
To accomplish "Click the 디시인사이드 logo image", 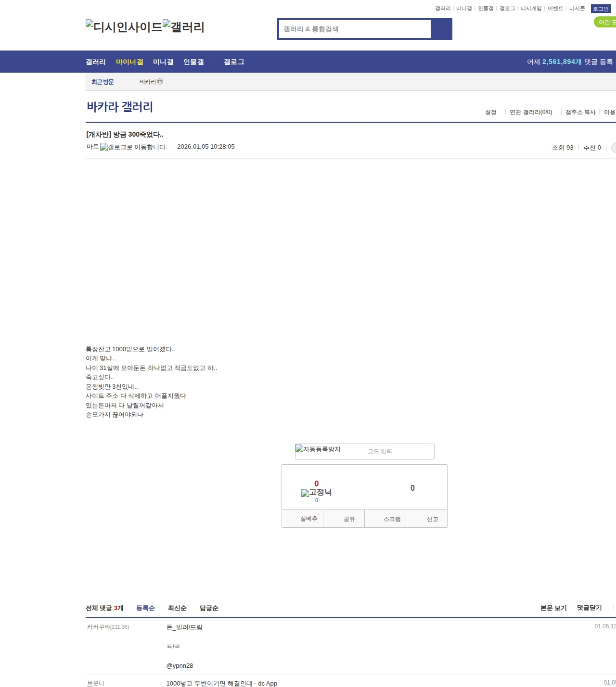I will pos(124,26).
